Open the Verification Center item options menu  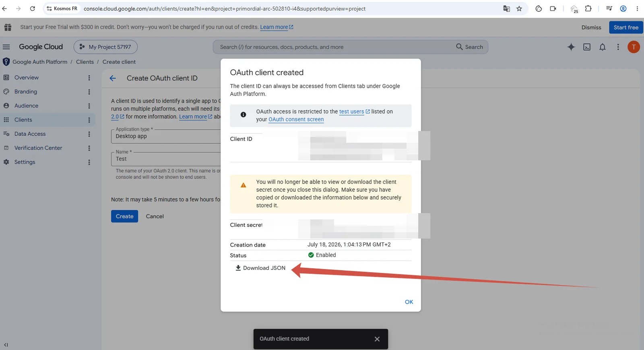(89, 148)
